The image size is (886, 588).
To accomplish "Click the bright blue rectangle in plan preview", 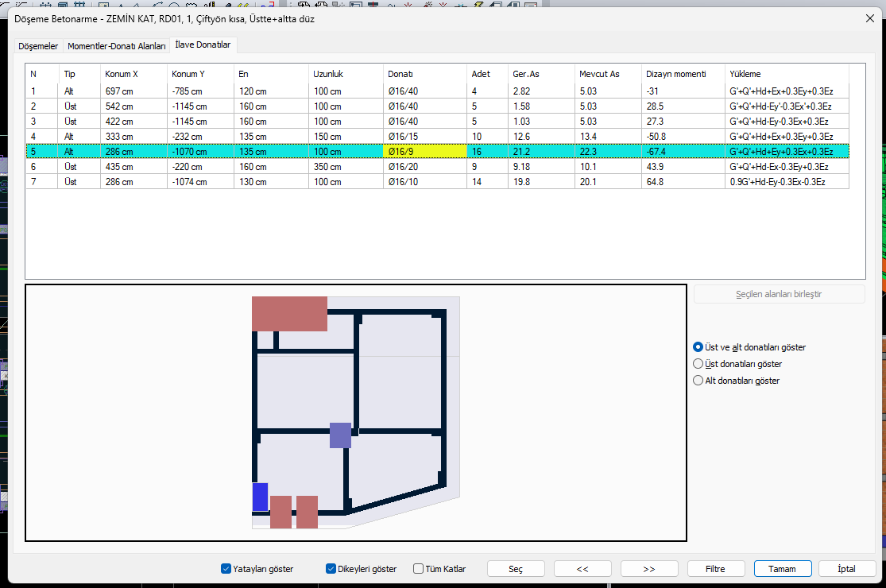I will click(x=260, y=497).
